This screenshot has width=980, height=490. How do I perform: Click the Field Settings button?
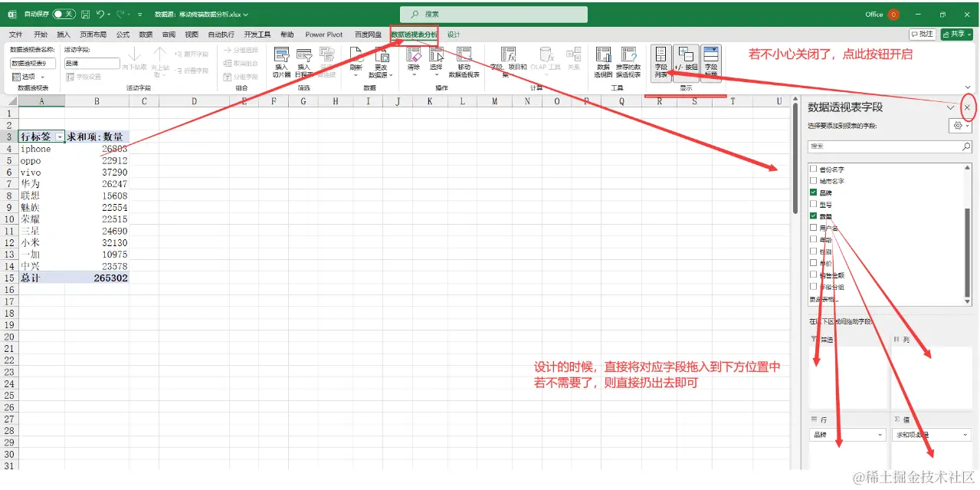[x=84, y=77]
